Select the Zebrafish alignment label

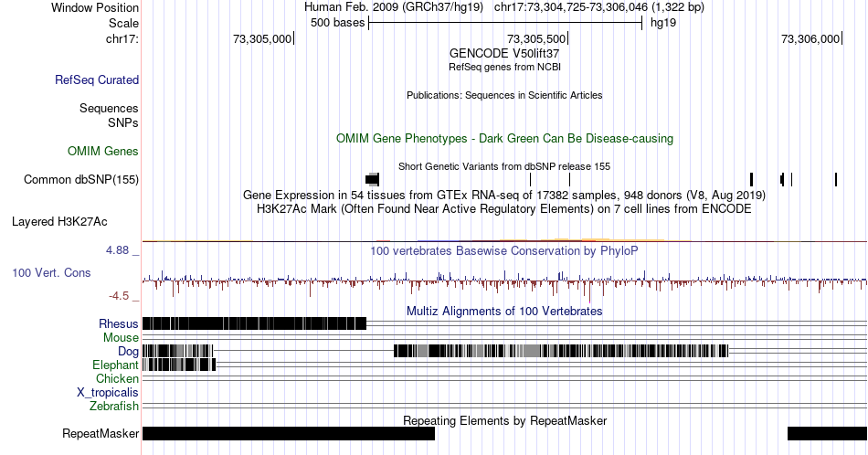point(114,407)
